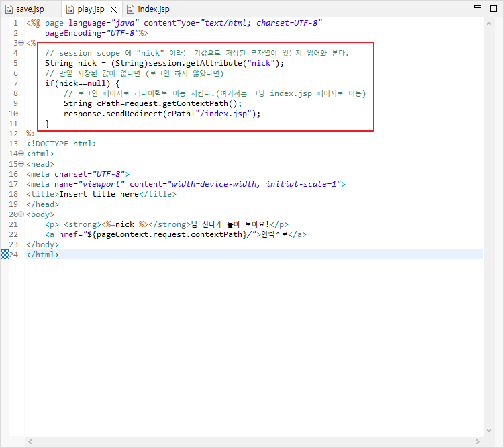Click the response.sendRedirect line
Screen dimensions: 504x448
click(162, 114)
